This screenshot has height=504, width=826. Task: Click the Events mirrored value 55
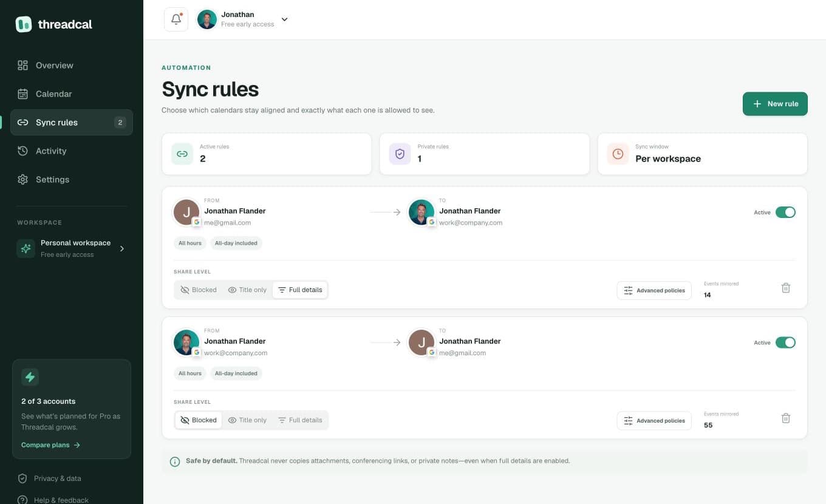[x=708, y=425]
